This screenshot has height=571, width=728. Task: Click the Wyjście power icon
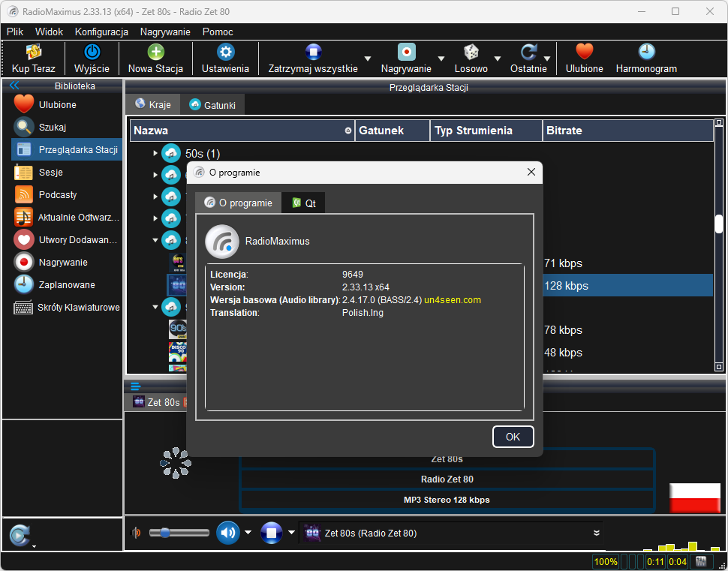[x=92, y=52]
